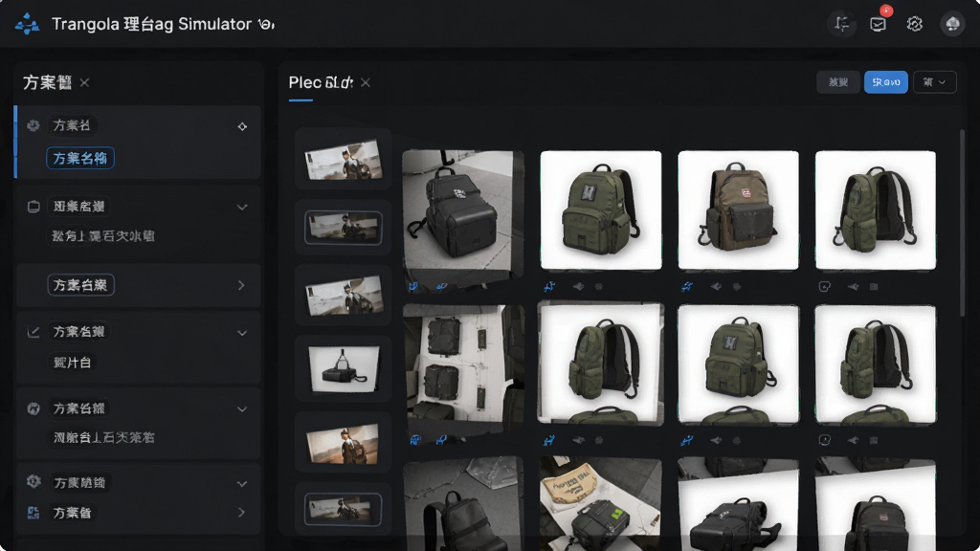Click the grey arrow icon under the brown backpack image
This screenshot has width=980, height=551.
click(x=716, y=287)
